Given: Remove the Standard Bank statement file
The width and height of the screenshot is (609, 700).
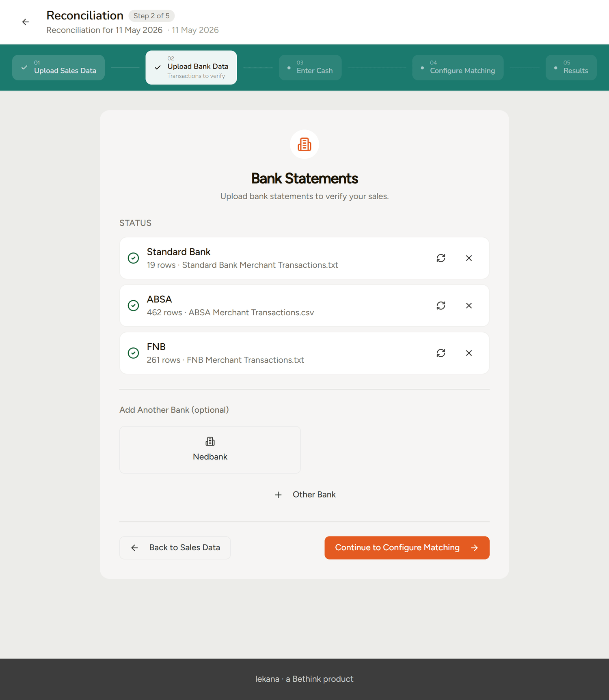Looking at the screenshot, I should click(x=469, y=258).
